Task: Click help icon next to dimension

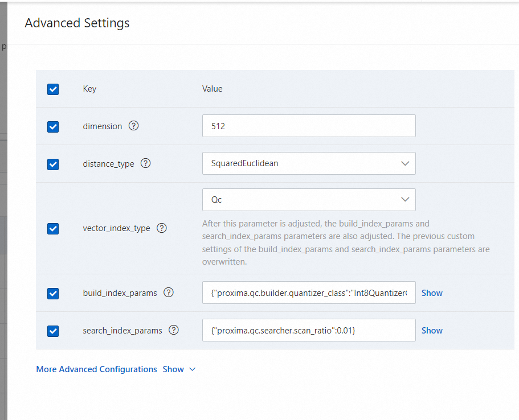Action: pos(134,126)
